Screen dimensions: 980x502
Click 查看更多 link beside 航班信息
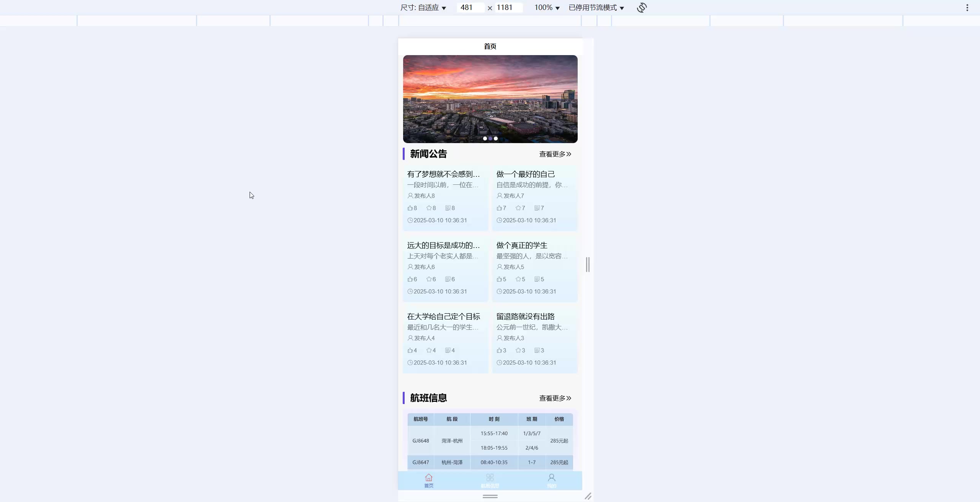[x=555, y=398]
